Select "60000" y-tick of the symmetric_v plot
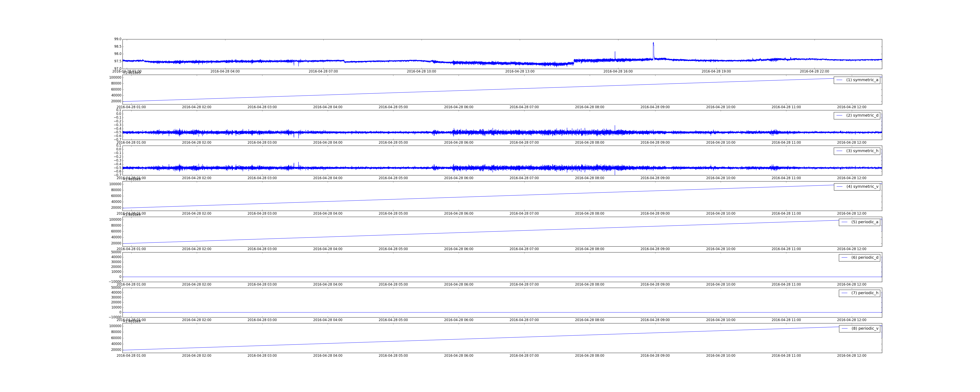Viewport: 980px width, 392px height. [x=116, y=196]
